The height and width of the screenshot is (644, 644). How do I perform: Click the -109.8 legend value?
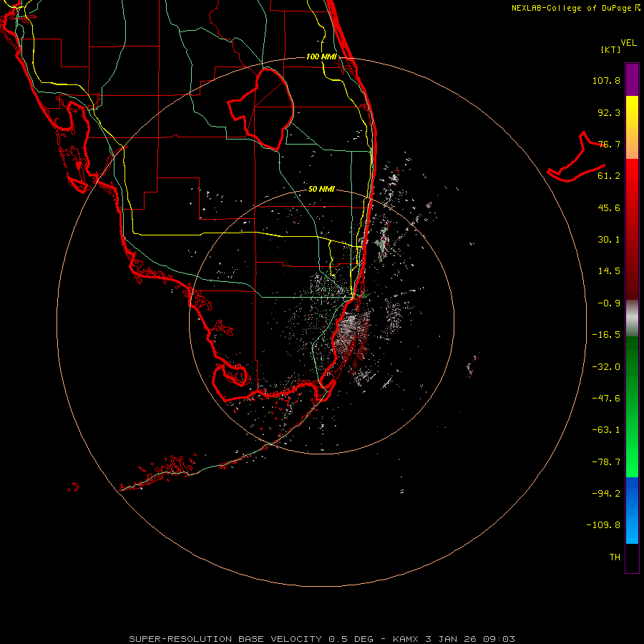tap(603, 525)
